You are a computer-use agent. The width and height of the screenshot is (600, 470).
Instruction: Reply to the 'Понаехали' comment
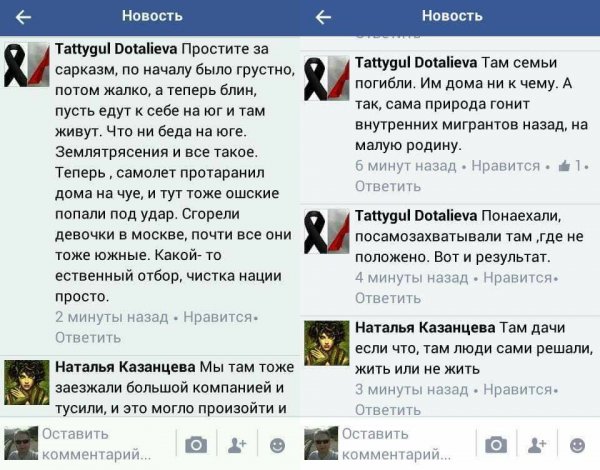(x=388, y=298)
